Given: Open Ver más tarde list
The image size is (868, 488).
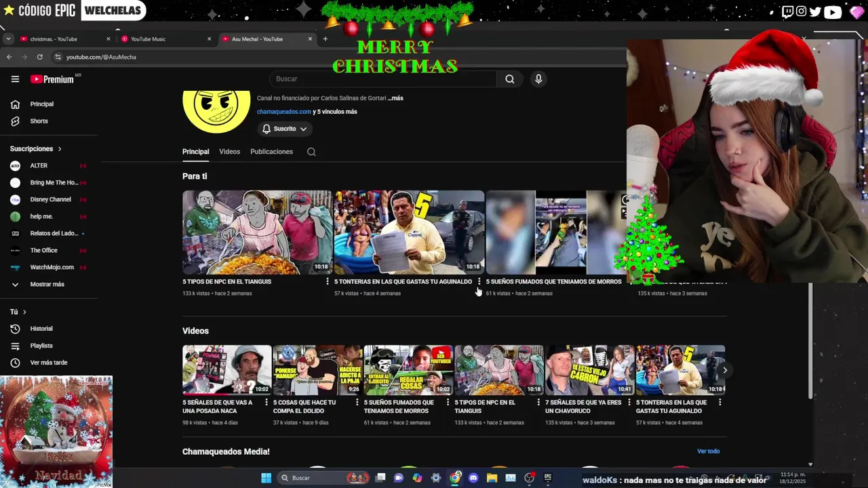Looking at the screenshot, I should [x=49, y=363].
